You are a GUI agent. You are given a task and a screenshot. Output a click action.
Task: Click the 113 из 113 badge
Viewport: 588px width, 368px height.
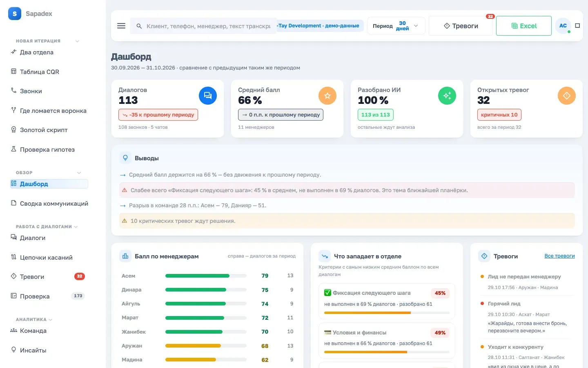376,114
